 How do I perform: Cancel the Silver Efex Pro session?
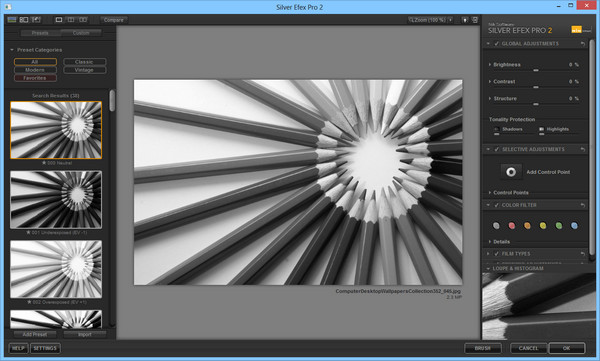coord(528,348)
